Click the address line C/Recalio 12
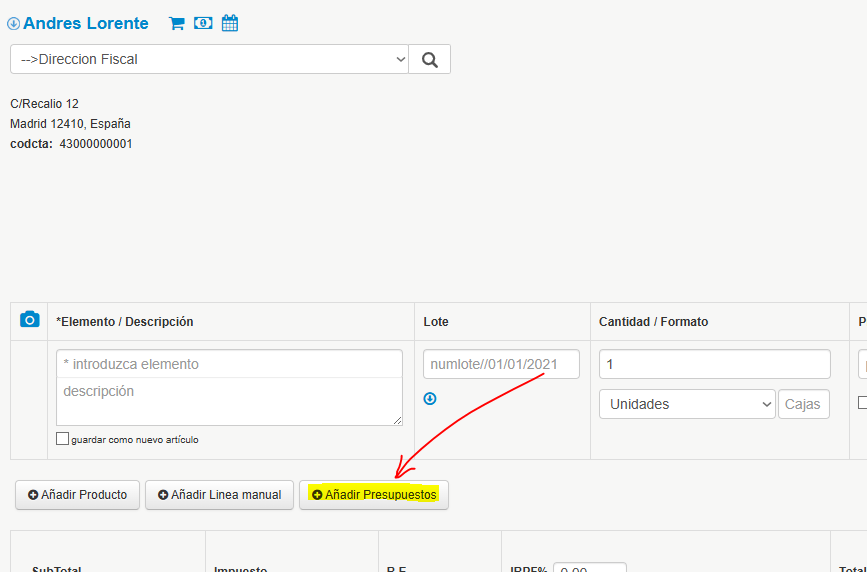Viewport: 867px width, 572px height. [44, 103]
